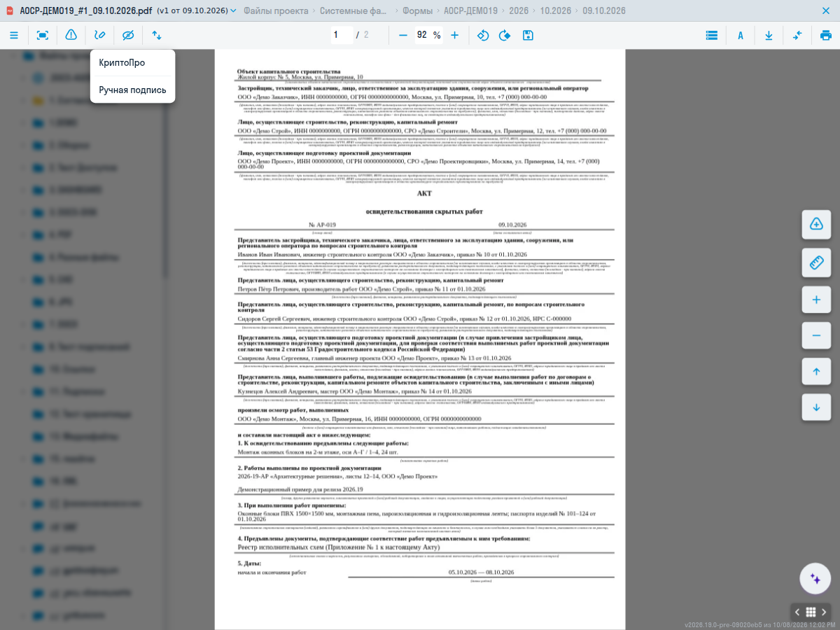Screen dimensions: 840x630
Task: Click the next chevron near grid icon
Action: point(824,612)
